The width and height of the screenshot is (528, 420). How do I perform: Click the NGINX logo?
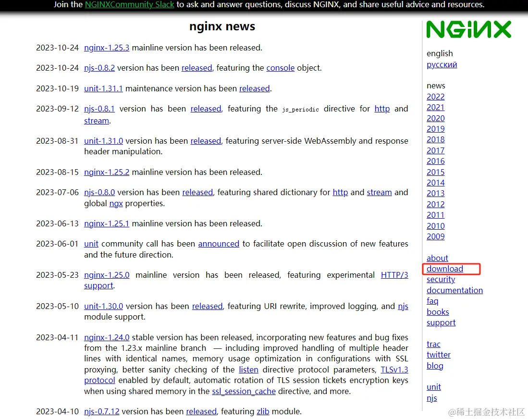coord(469,29)
